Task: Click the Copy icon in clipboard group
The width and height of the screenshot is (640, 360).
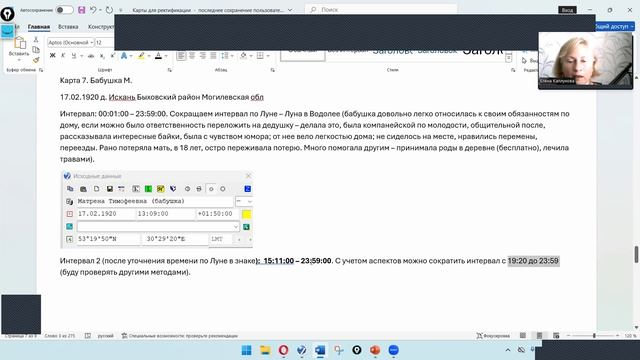Action: [36, 50]
